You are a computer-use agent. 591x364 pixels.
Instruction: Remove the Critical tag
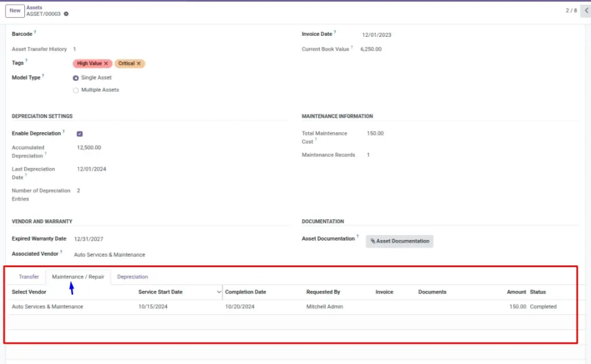coord(139,63)
